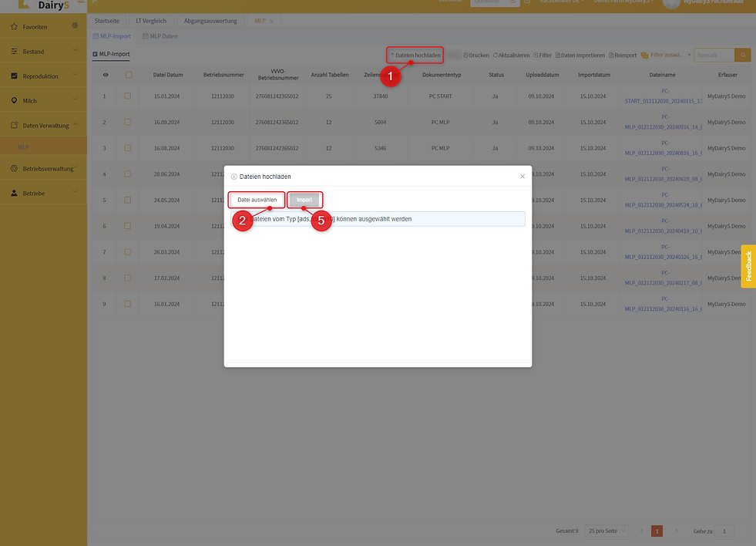Click the Import button in the dialog
The image size is (756, 546).
(x=304, y=200)
